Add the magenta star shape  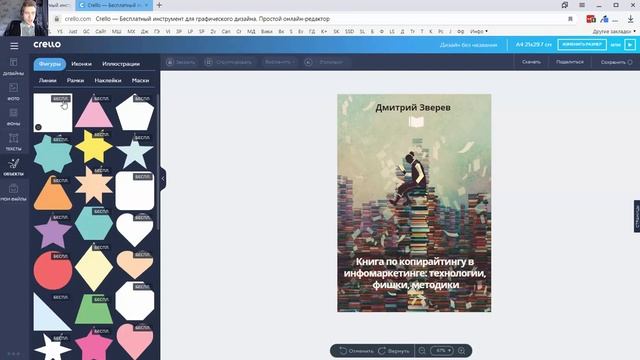[94, 345]
